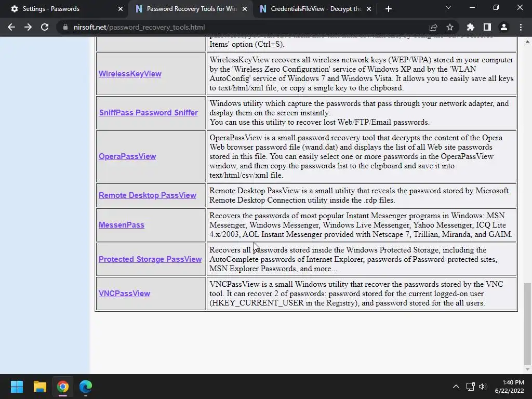Image resolution: width=532 pixels, height=399 pixels.
Task: Go back to the previous page
Action: tap(11, 27)
